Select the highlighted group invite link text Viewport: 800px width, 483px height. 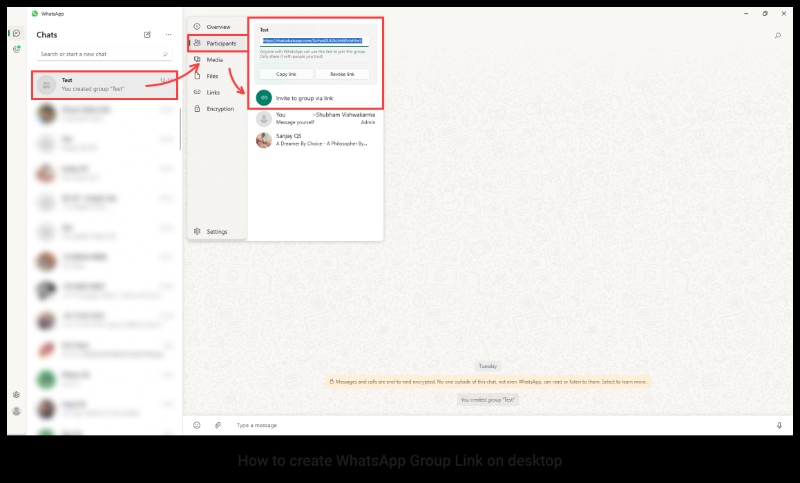(312, 40)
